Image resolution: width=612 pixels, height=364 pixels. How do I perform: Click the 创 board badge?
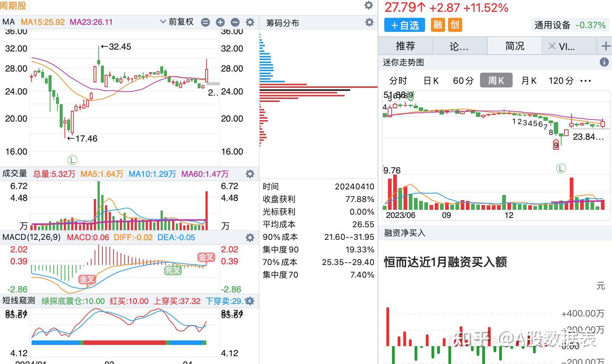click(x=455, y=25)
